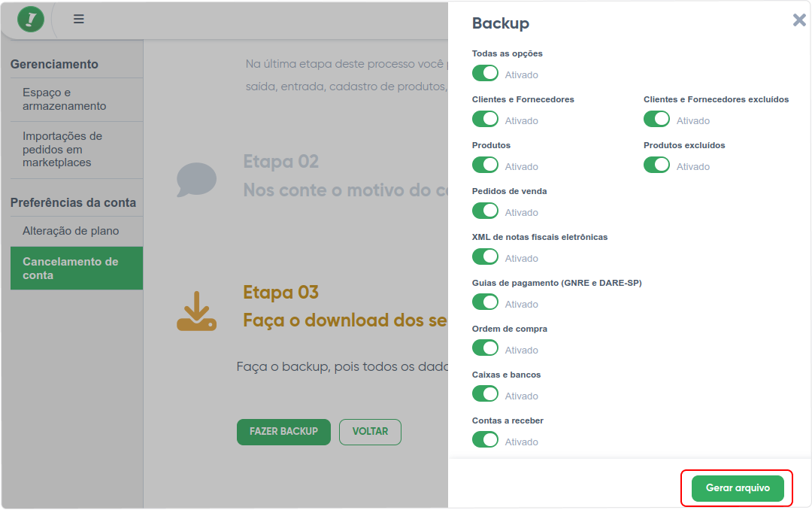This screenshot has height=510, width=812.
Task: Disable Pedidos de venda toggle
Action: click(485, 211)
